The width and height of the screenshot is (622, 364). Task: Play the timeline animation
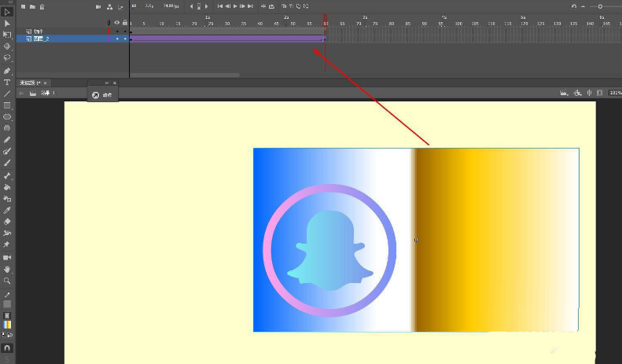pos(235,6)
